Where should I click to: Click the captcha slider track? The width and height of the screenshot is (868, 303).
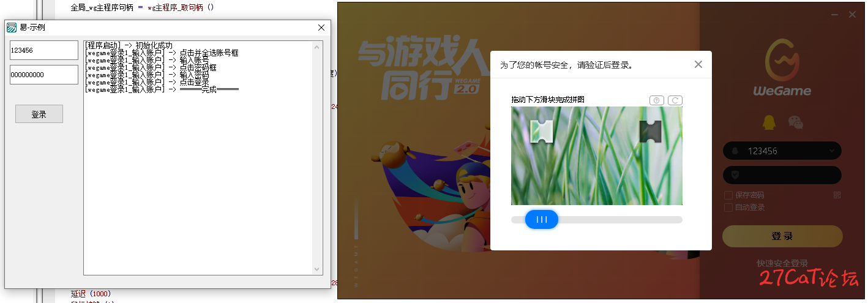click(x=597, y=220)
